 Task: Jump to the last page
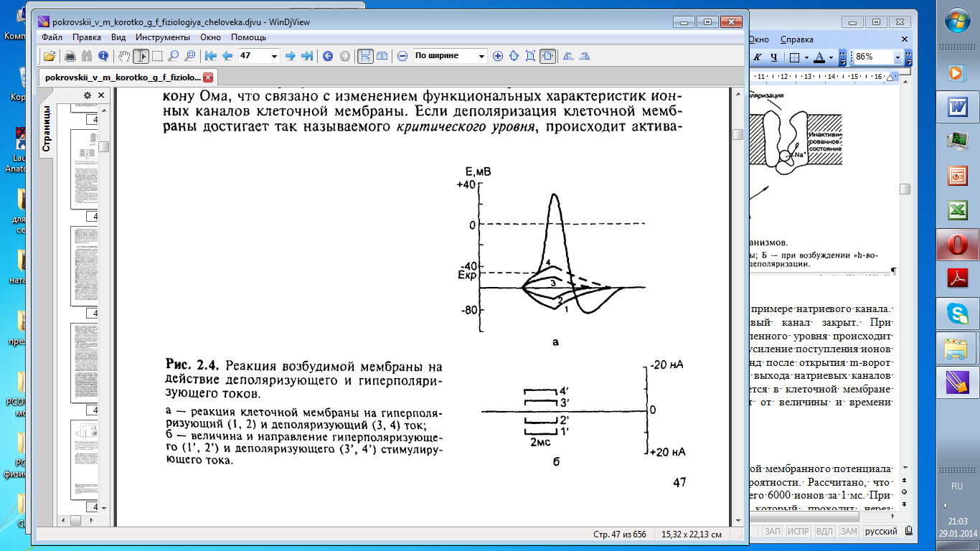click(x=307, y=56)
